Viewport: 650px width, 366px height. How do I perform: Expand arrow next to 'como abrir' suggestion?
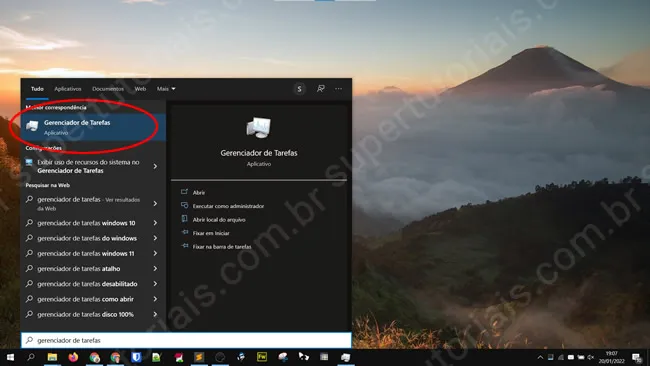pos(155,299)
